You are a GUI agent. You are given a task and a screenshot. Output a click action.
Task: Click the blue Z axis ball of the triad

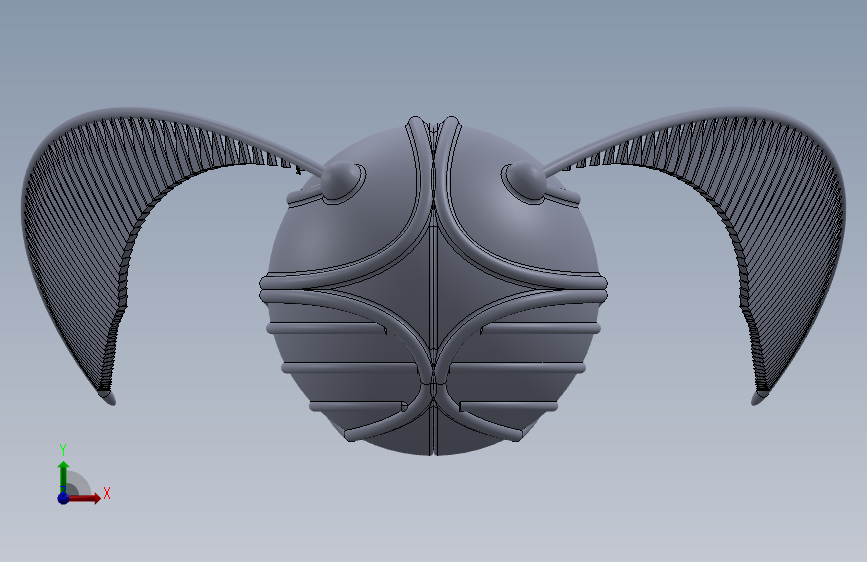click(x=64, y=498)
